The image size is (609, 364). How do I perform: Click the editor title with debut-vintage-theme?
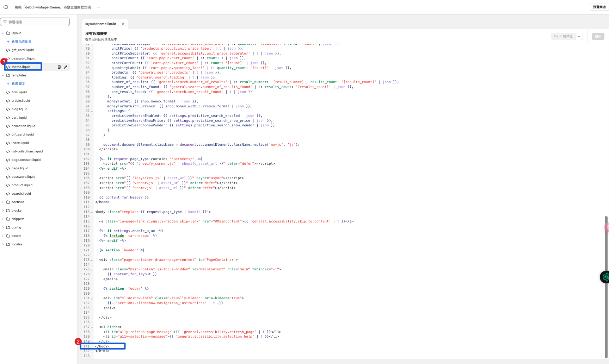point(53,7)
